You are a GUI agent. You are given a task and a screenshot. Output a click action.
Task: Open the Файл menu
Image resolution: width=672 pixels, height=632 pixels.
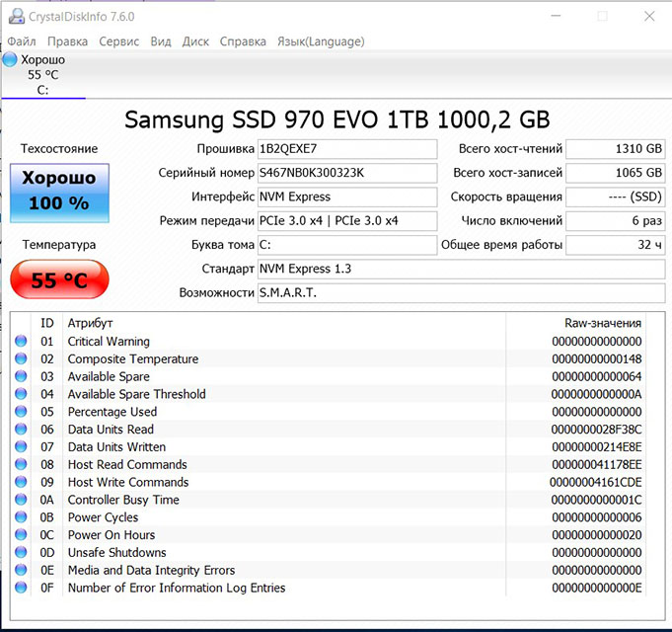click(x=22, y=41)
